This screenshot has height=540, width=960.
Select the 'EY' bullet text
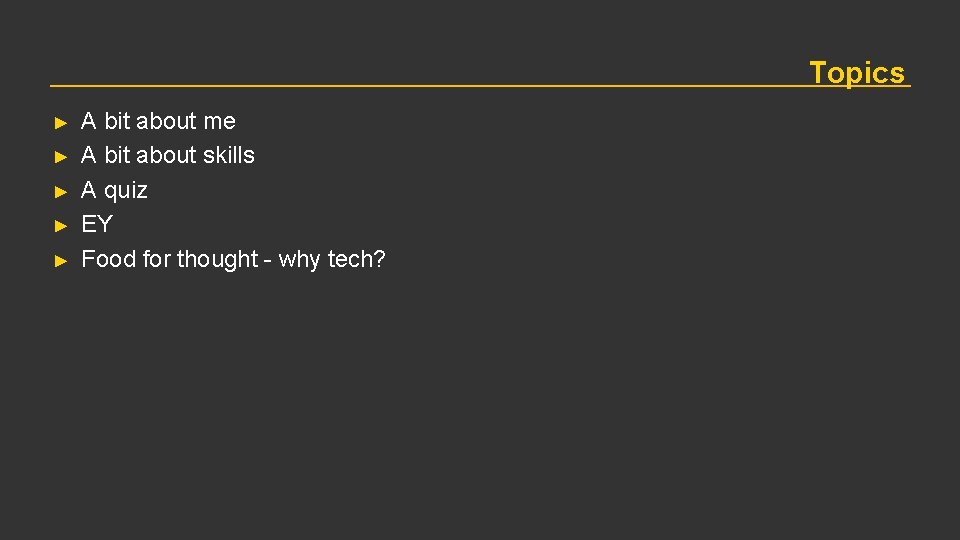97,224
